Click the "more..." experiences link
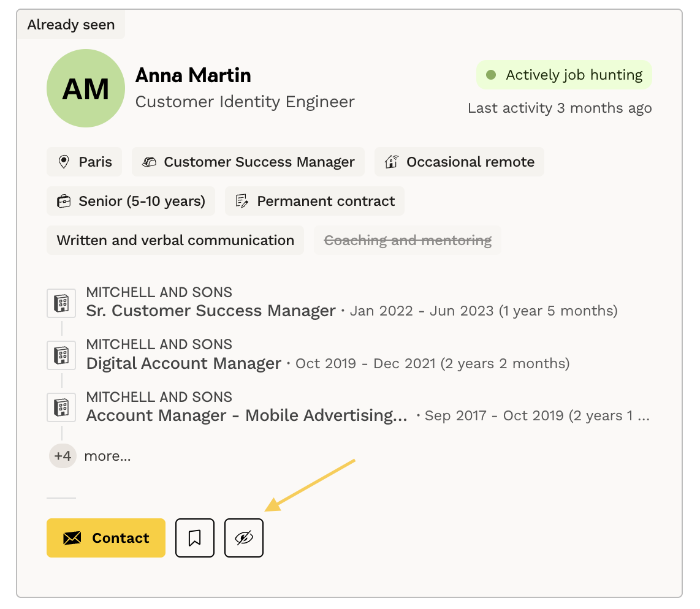This screenshot has width=700, height=609. point(107,456)
